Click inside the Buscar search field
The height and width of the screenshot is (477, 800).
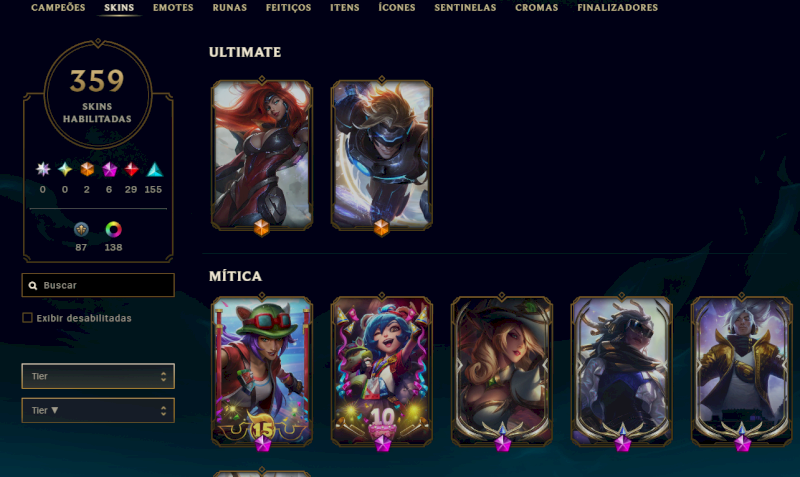[x=98, y=285]
